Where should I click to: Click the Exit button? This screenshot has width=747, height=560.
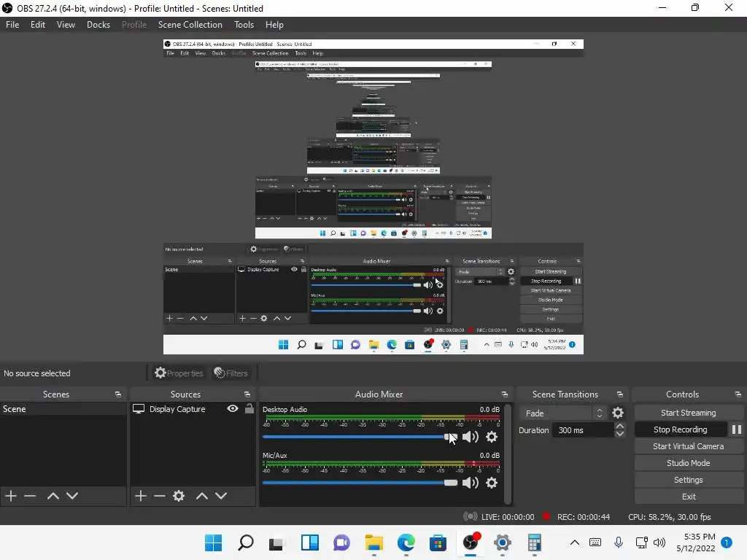689,496
